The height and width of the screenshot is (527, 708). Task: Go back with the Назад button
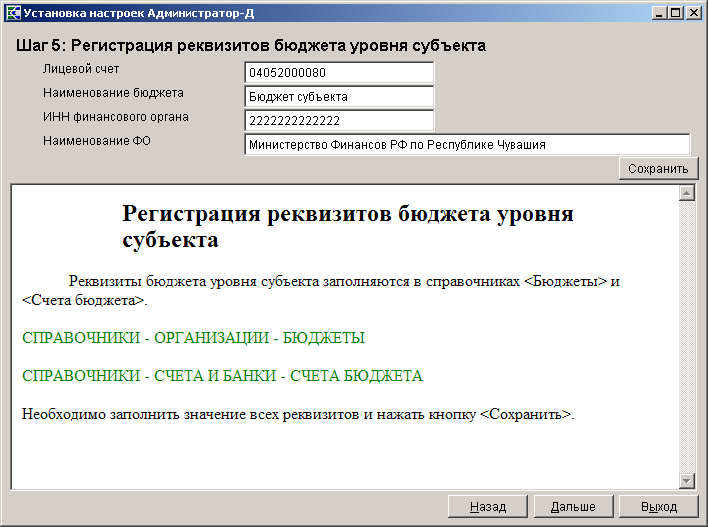[x=488, y=507]
